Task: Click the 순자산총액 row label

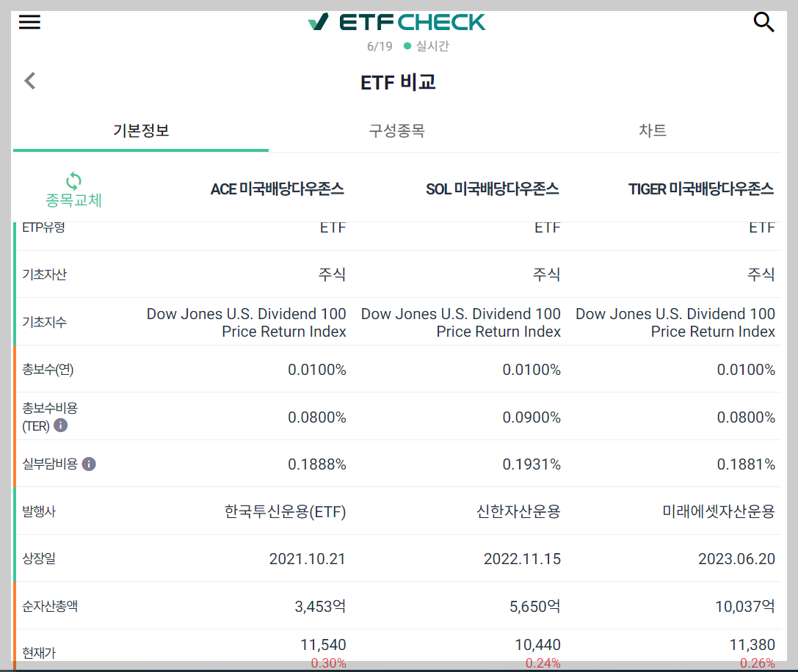Action: click(x=49, y=606)
